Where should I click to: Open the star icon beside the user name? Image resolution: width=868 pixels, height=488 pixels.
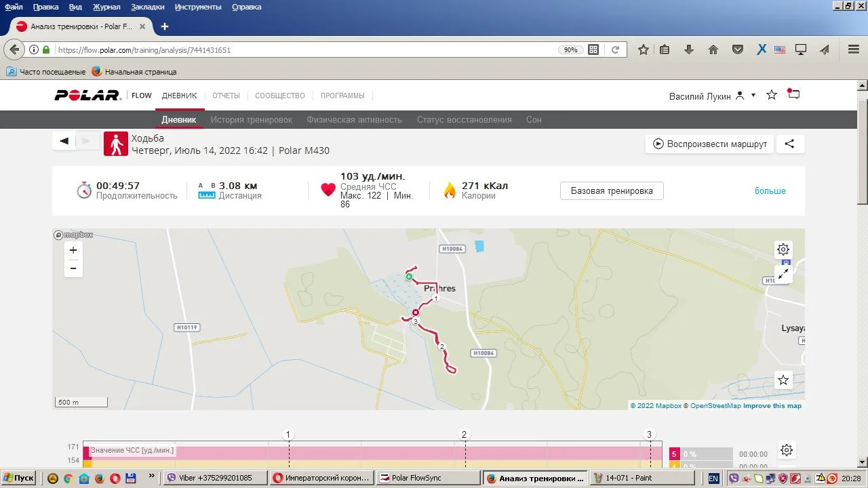772,95
